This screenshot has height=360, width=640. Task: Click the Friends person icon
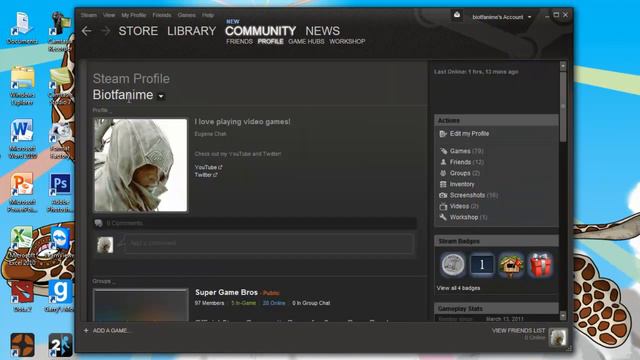(x=443, y=162)
